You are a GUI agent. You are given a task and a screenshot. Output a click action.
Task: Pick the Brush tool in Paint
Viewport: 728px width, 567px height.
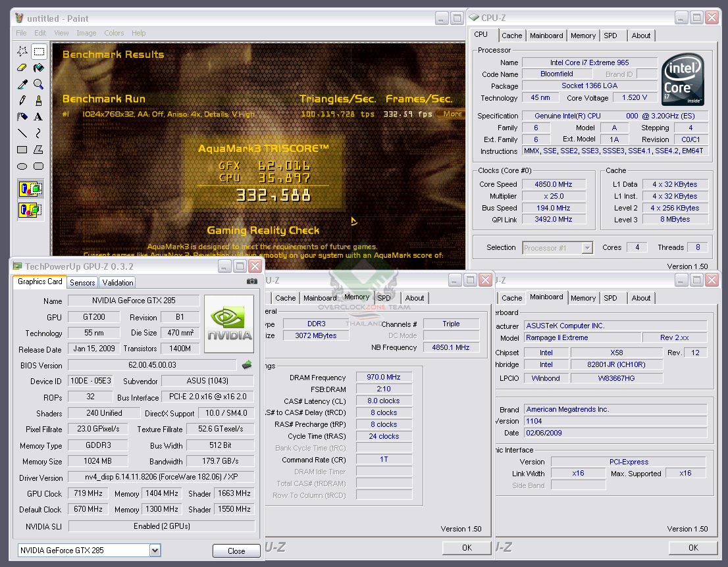pos(39,100)
